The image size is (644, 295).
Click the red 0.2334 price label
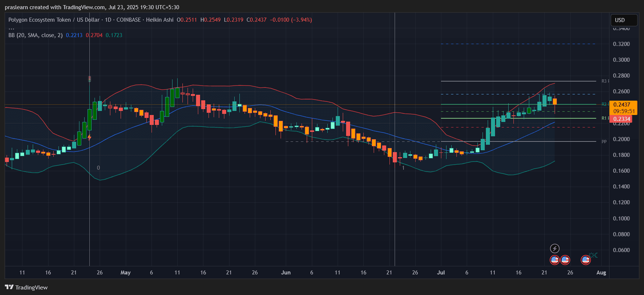[x=622, y=119]
